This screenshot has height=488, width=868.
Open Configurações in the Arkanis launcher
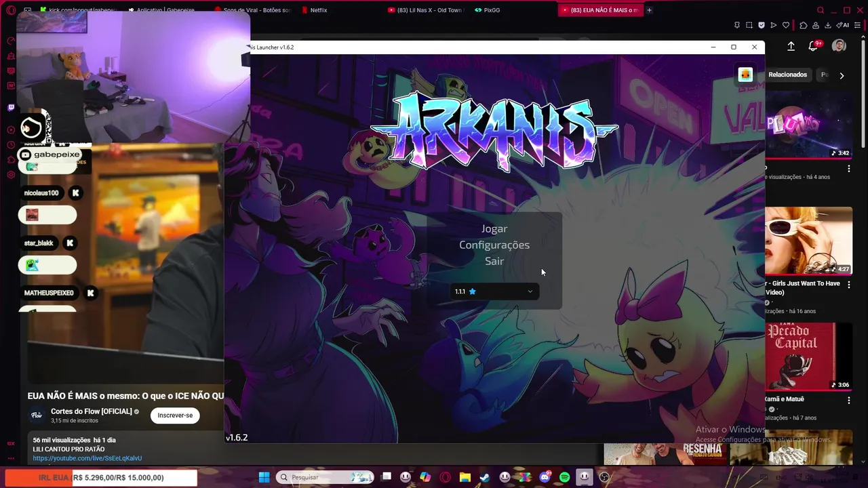click(494, 245)
